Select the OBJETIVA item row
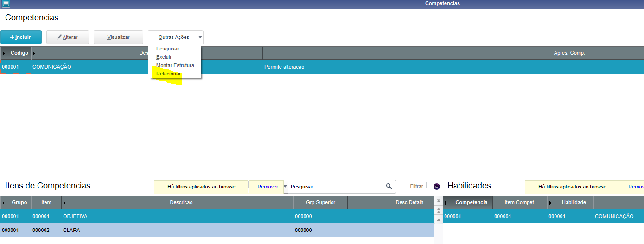Image resolution: width=644 pixels, height=244 pixels. pyautogui.click(x=217, y=216)
